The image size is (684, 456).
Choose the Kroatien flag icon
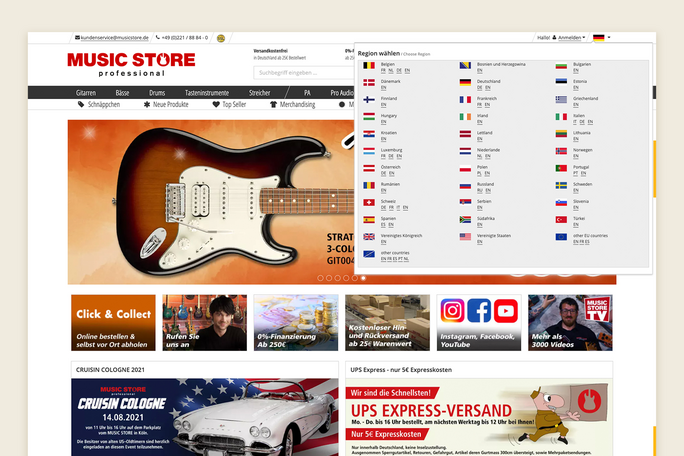[x=369, y=134]
